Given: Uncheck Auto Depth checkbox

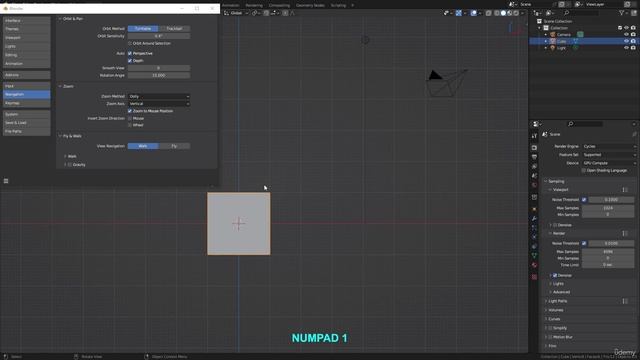Looking at the screenshot, I should coord(130,61).
